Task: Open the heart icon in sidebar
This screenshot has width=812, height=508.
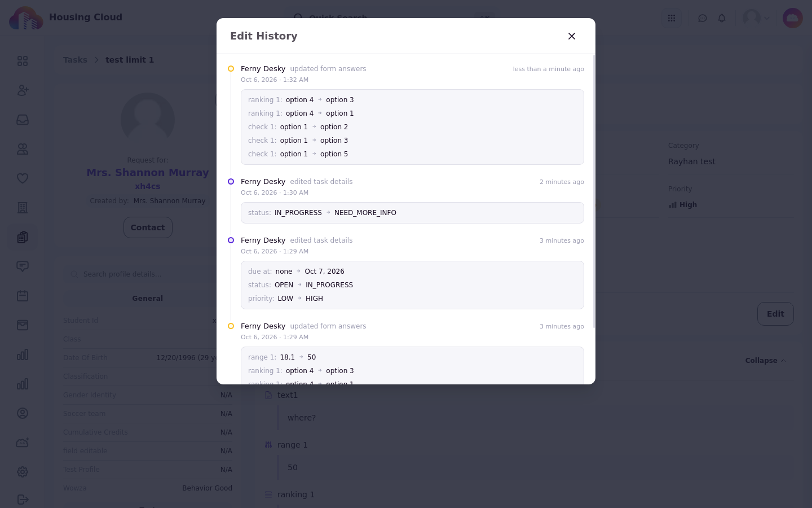Action: (23, 178)
